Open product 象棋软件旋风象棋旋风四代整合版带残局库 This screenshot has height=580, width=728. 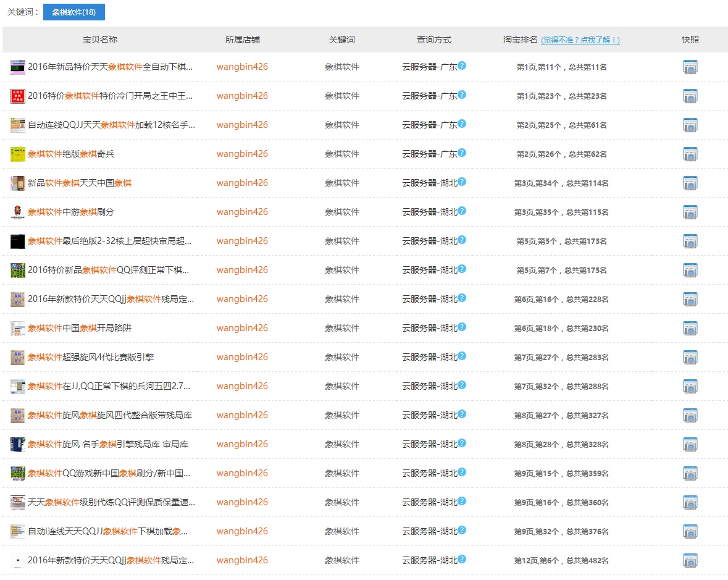click(110, 415)
